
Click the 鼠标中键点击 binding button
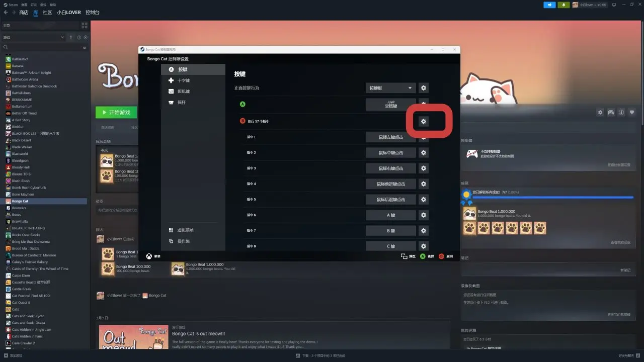pyautogui.click(x=390, y=153)
